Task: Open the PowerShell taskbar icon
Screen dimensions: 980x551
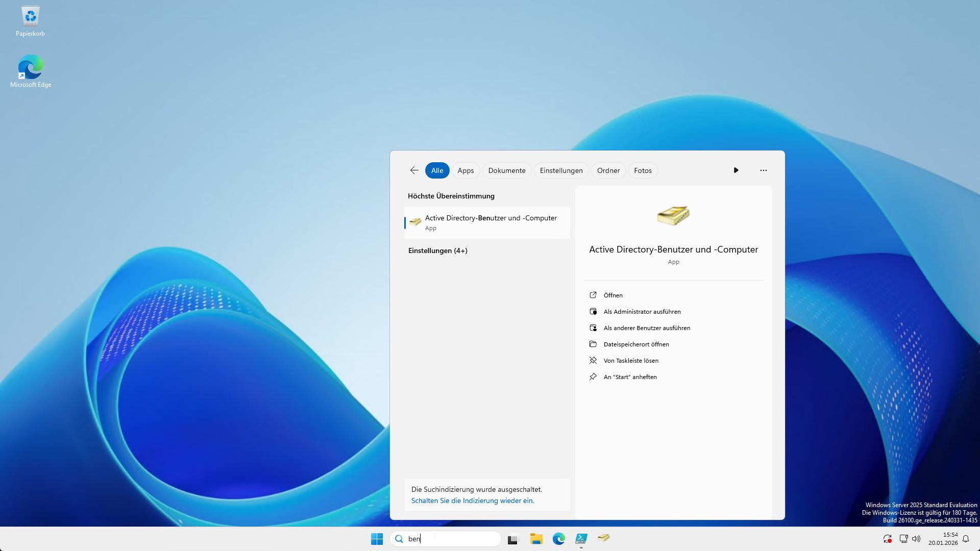Action: pyautogui.click(x=581, y=539)
